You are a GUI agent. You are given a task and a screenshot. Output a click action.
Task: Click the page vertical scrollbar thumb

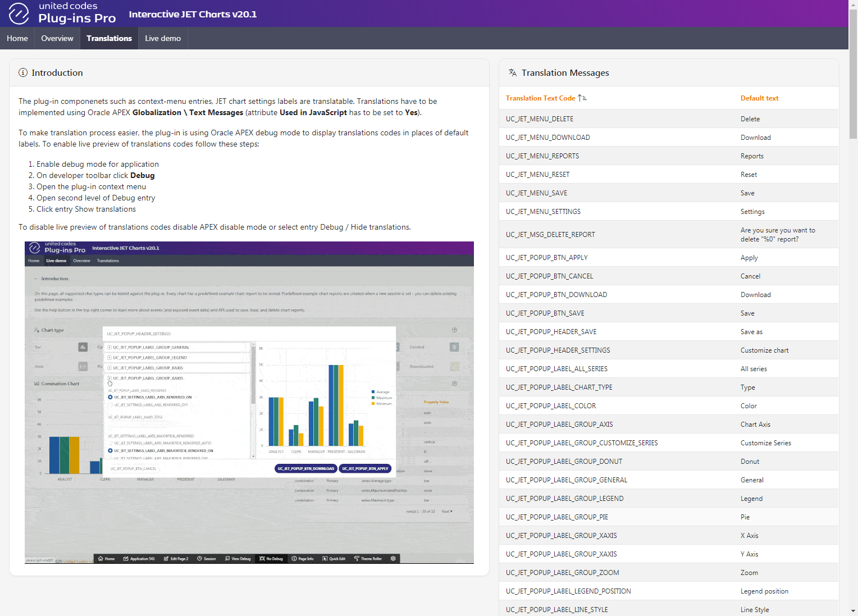[x=853, y=74]
